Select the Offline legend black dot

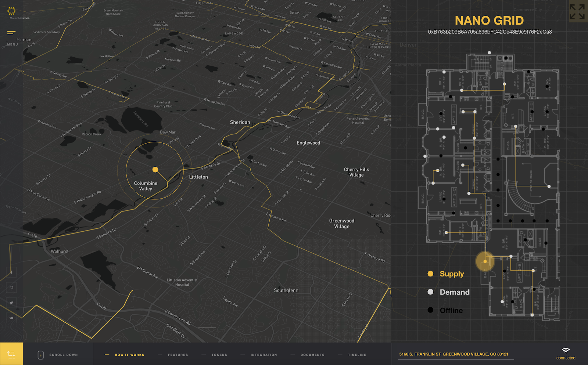pyautogui.click(x=430, y=310)
